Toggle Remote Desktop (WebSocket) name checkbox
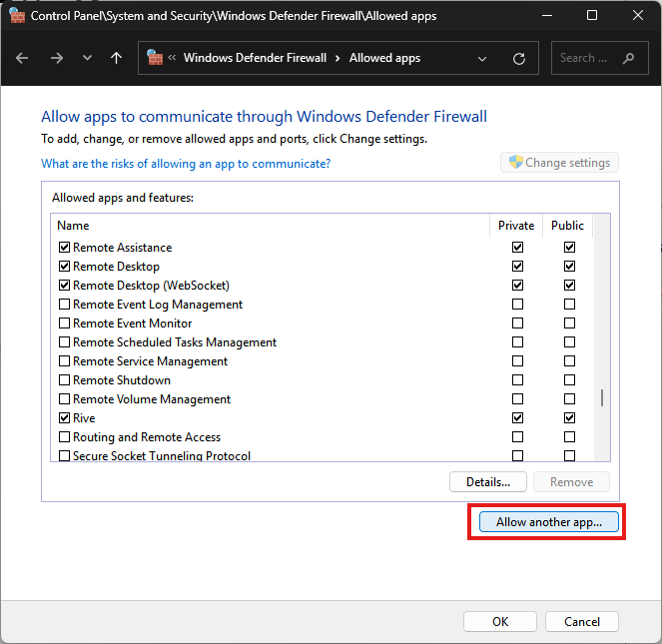Screen dimensions: 662x644 pyautogui.click(x=64, y=285)
